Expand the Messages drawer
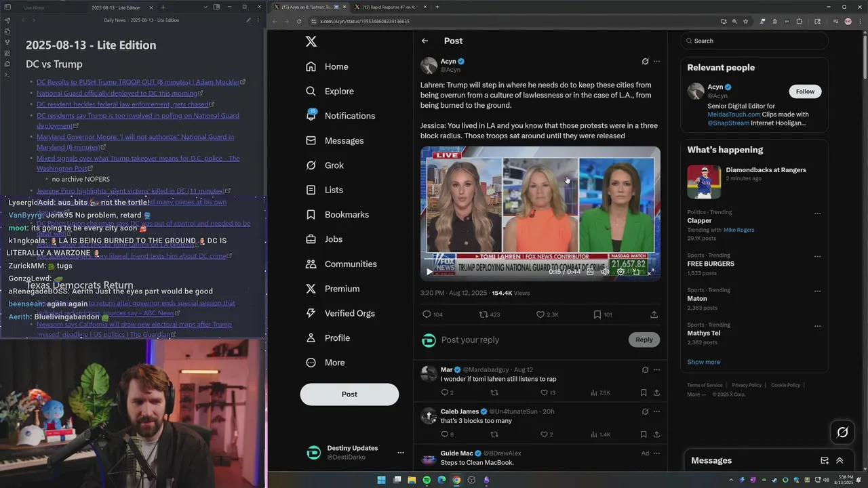Image resolution: width=868 pixels, height=488 pixels. click(x=840, y=460)
